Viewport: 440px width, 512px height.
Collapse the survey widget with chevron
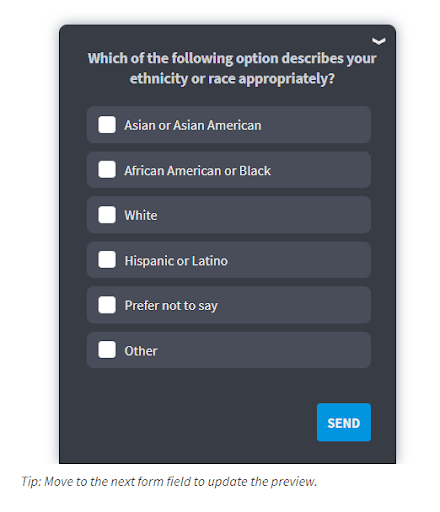378,41
